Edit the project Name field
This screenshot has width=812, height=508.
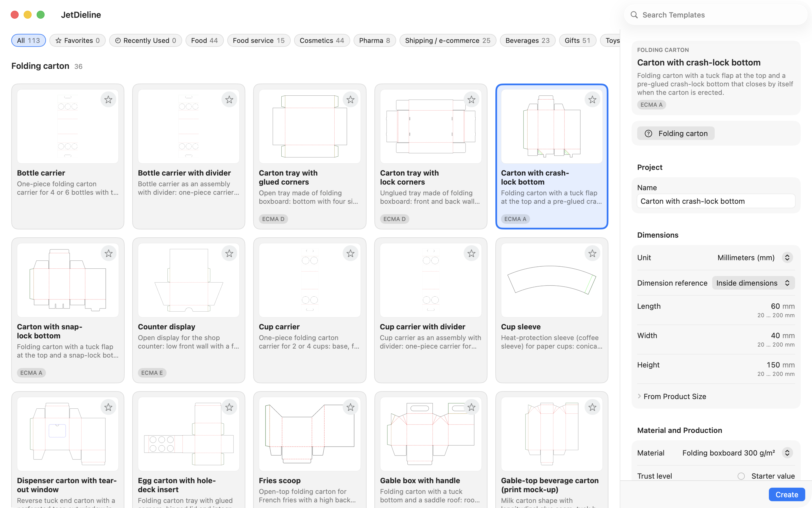pos(716,201)
